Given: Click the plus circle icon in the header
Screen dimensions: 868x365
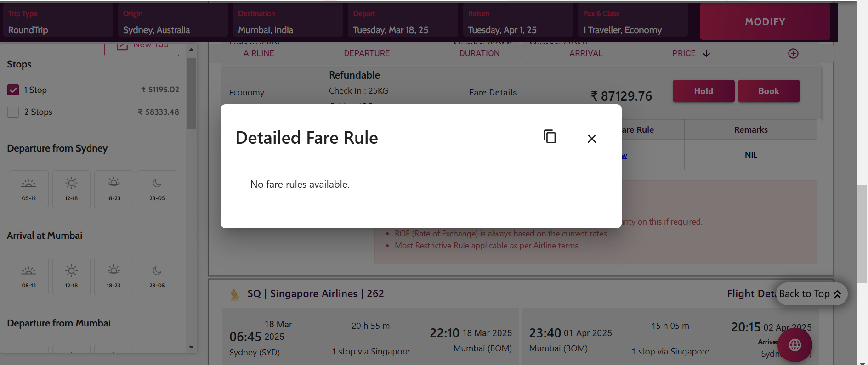Looking at the screenshot, I should coord(793,54).
